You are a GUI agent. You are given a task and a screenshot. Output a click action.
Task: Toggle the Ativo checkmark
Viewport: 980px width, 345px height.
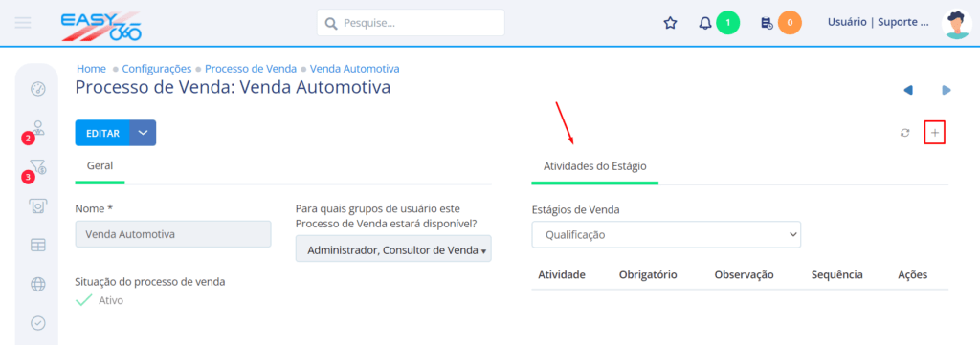point(84,300)
